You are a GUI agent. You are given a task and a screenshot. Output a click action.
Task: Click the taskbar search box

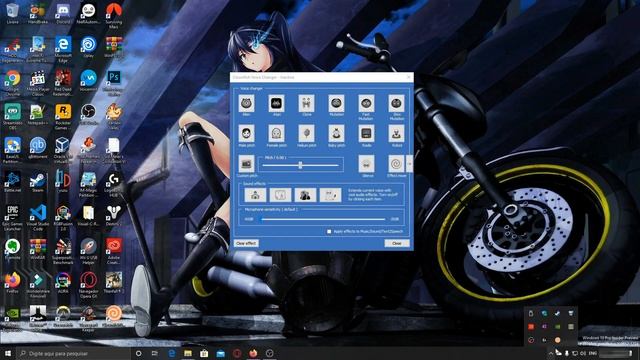(x=73, y=353)
